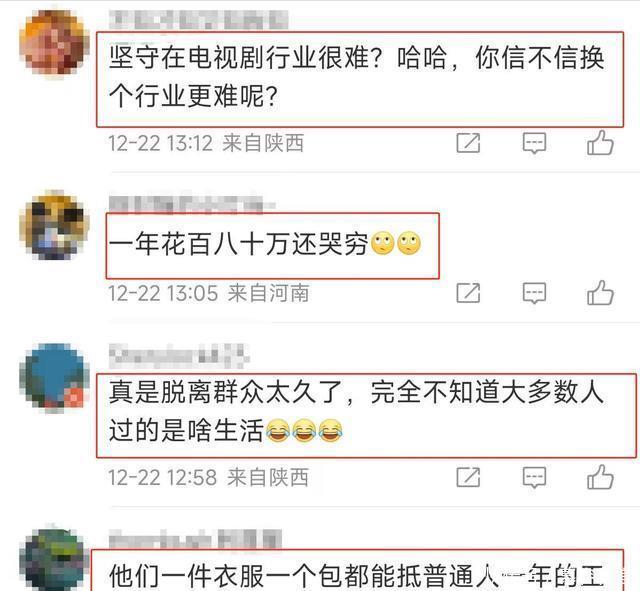Screen dimensions: 640x591
Task: View profile of the second commenter's avatar
Action: tap(54, 225)
